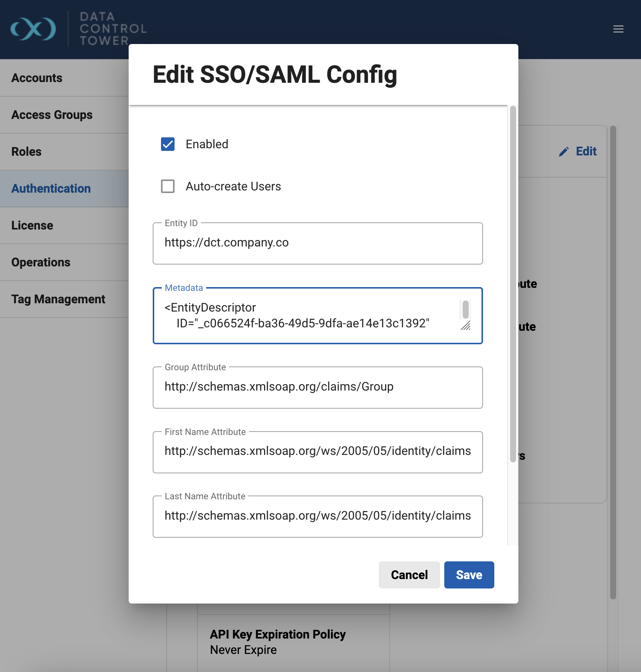Uncheck the Enabled checkbox

tap(168, 144)
